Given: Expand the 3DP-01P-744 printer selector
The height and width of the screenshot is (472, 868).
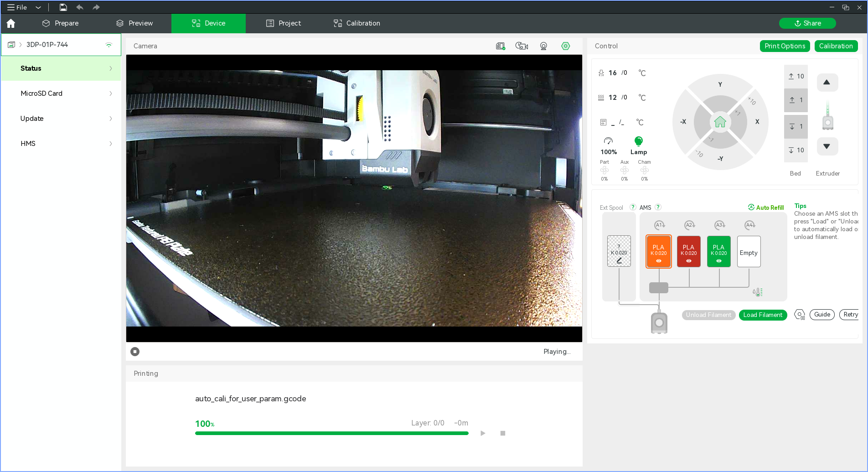Looking at the screenshot, I should (61, 45).
